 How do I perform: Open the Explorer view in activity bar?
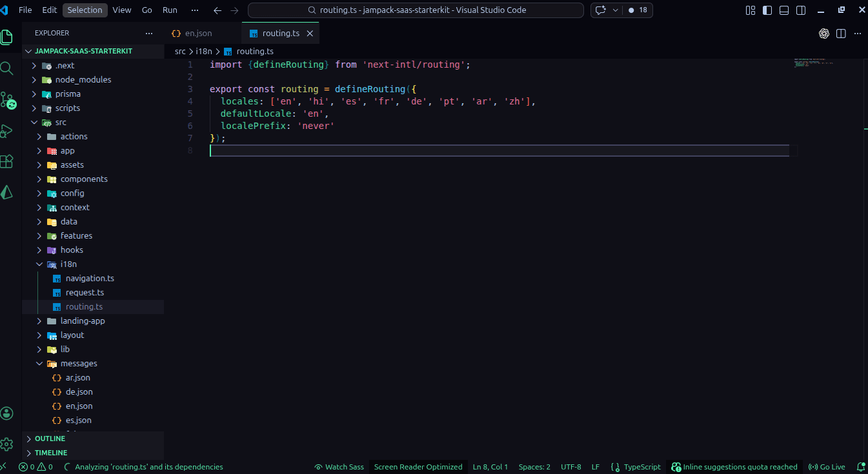point(6,36)
